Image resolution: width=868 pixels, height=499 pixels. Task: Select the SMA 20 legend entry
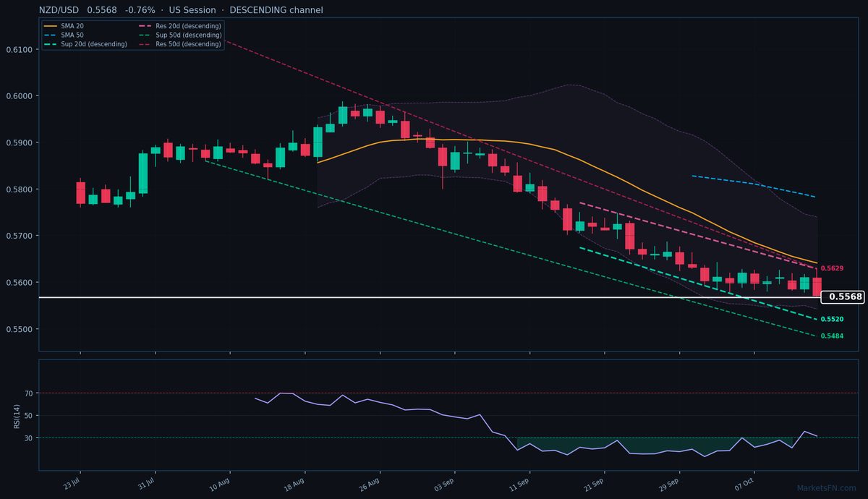64,26
